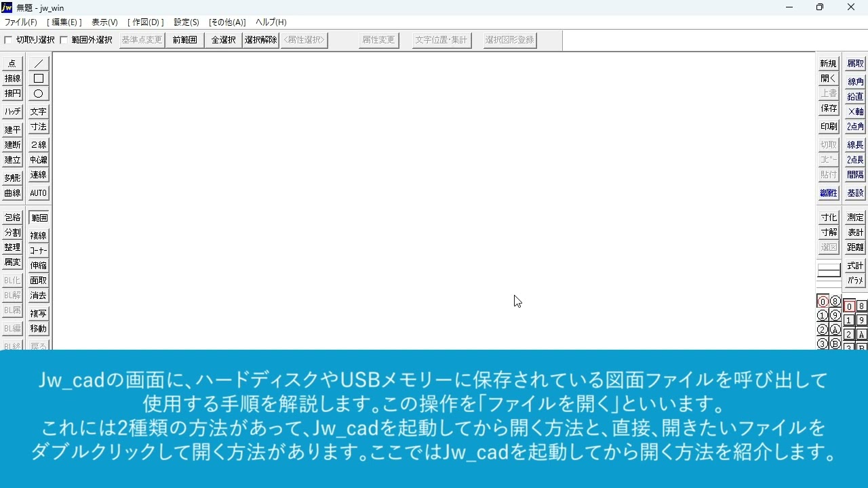Select the 曲線 curve tool
This screenshot has height=488, width=868.
(12, 193)
